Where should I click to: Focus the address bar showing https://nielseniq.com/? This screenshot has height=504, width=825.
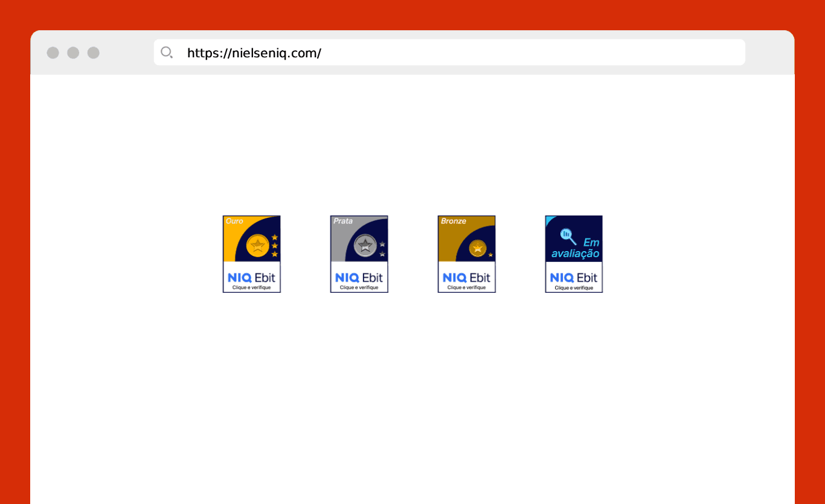click(449, 53)
